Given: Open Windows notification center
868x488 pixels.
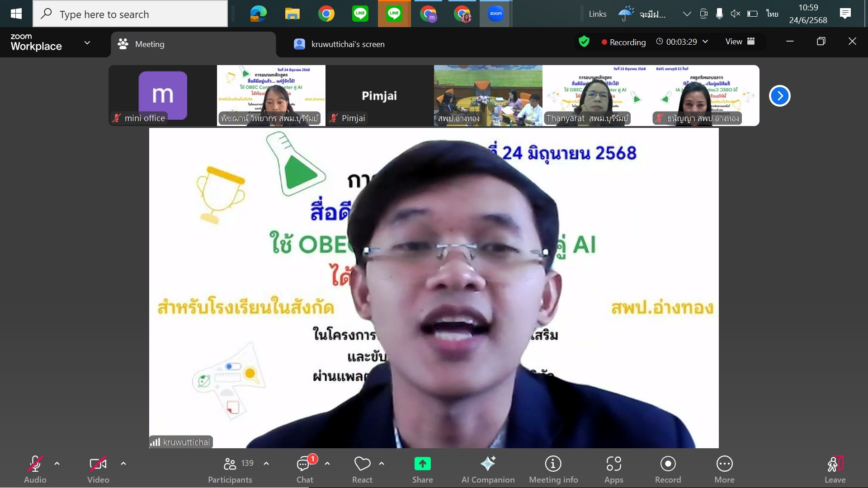Looking at the screenshot, I should 845,14.
